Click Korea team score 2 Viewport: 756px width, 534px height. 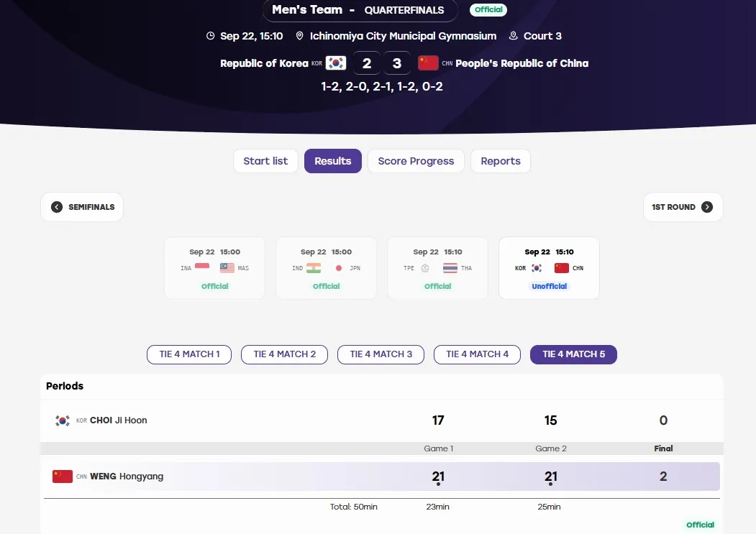pyautogui.click(x=367, y=63)
